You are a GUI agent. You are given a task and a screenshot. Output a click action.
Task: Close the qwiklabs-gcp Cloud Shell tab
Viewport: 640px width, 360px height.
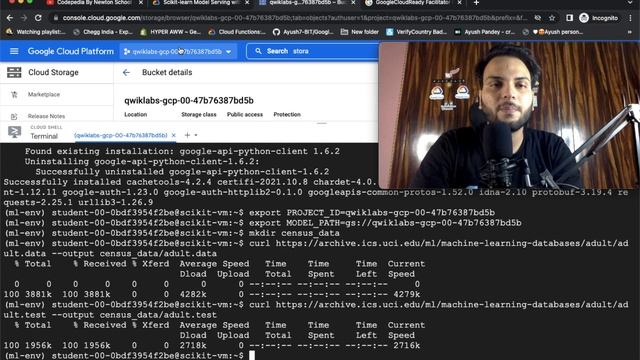coord(173,135)
